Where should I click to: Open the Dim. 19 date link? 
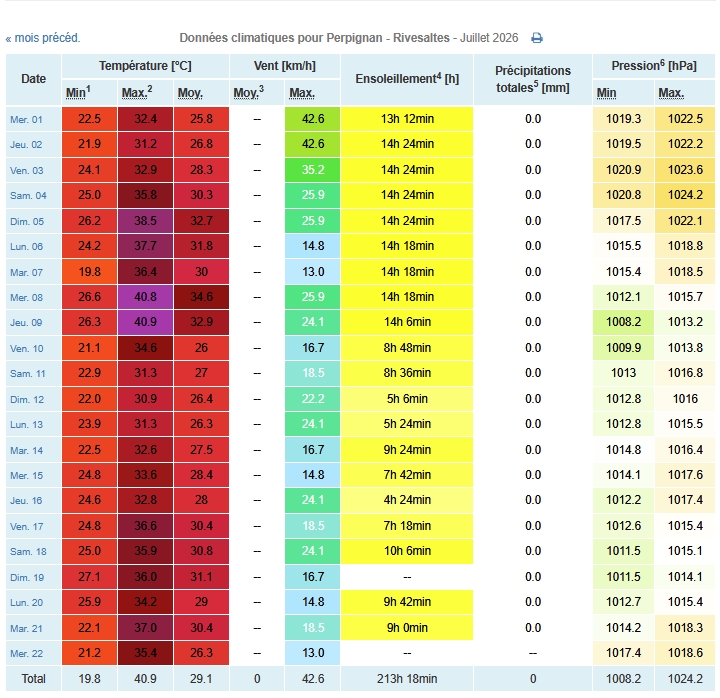(27, 578)
